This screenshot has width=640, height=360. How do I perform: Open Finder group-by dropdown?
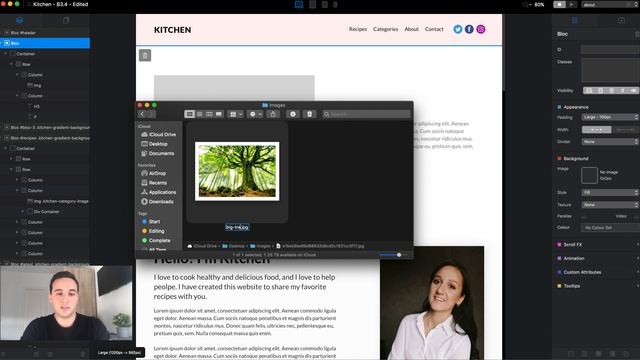pyautogui.click(x=236, y=114)
